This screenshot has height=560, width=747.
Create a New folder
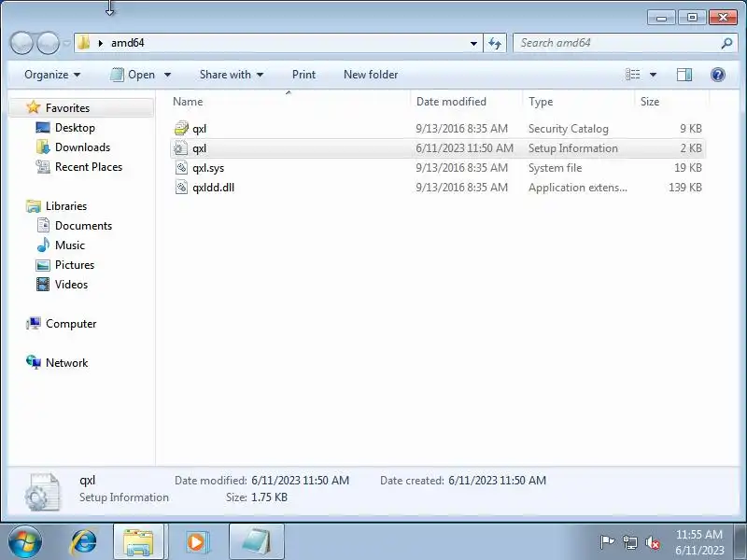(x=371, y=75)
